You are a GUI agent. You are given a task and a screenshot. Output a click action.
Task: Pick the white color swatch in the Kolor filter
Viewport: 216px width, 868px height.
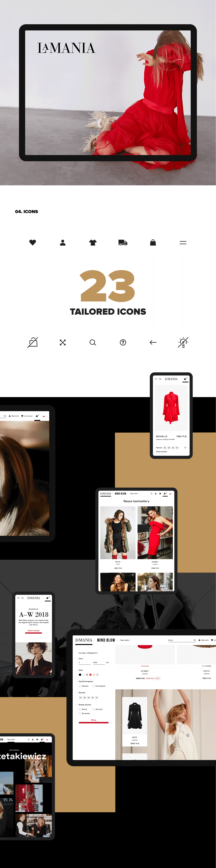point(83,675)
